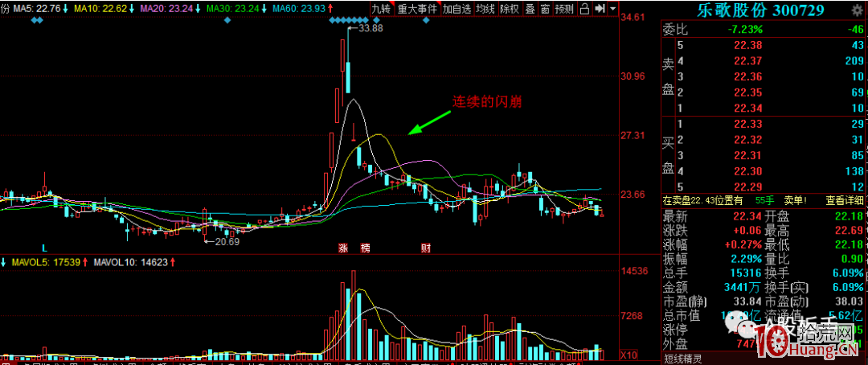Click the sell level 4 volume 209
Screen dimensions: 868x365
tap(854, 60)
